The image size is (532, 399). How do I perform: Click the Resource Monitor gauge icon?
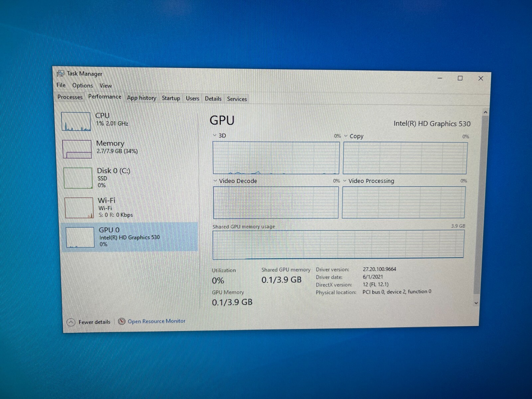[x=122, y=321]
